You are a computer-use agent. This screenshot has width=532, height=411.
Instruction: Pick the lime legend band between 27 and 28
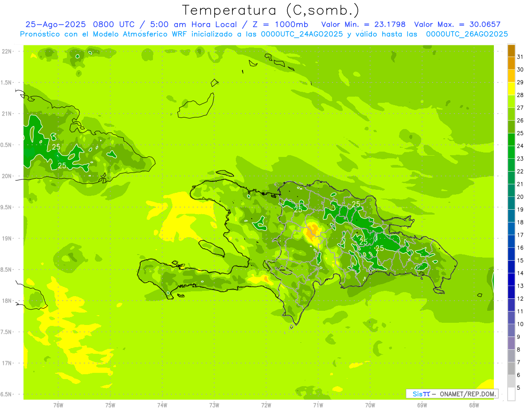pos(511,101)
